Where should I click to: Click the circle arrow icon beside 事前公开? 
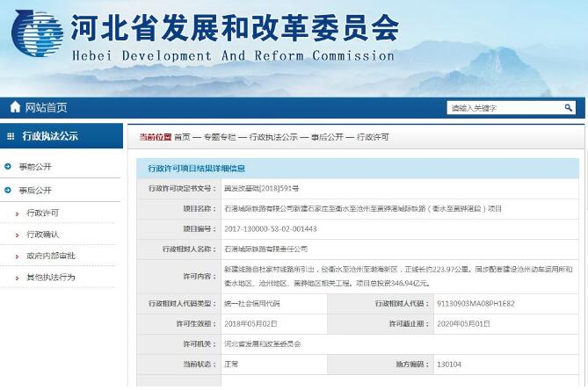click(x=8, y=166)
